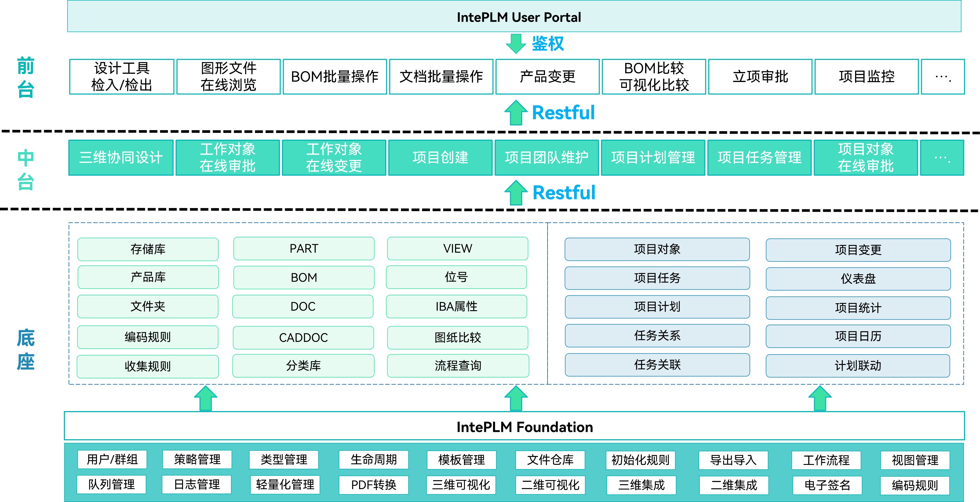Click the left green arrow above IntePLM Foundation

pyautogui.click(x=205, y=398)
